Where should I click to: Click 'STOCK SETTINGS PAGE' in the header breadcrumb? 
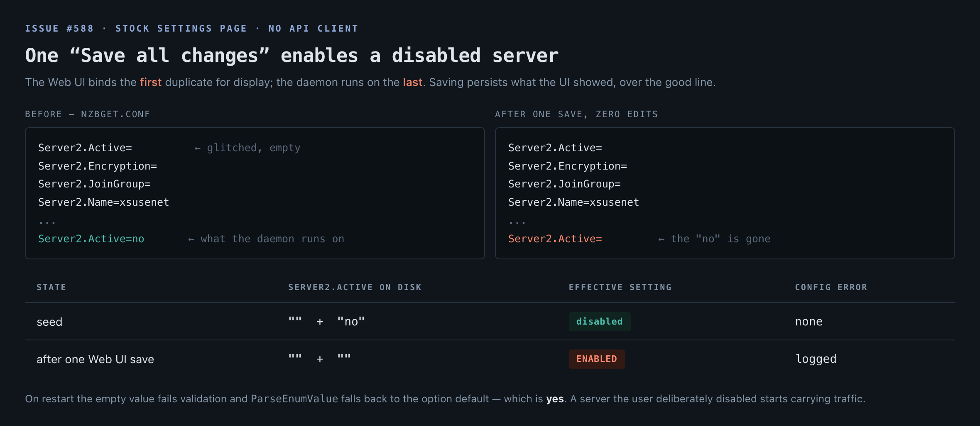tap(181, 29)
